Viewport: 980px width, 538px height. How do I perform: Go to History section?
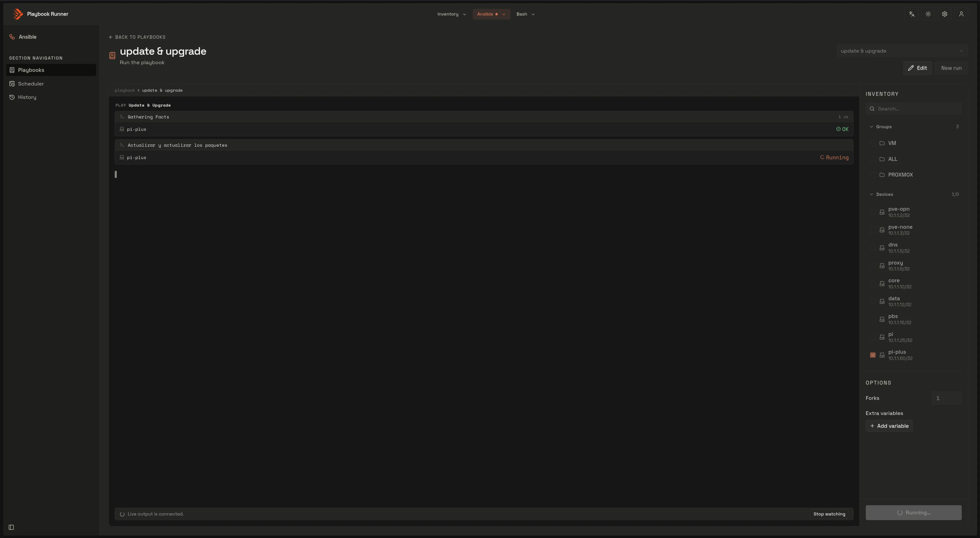tap(51, 97)
